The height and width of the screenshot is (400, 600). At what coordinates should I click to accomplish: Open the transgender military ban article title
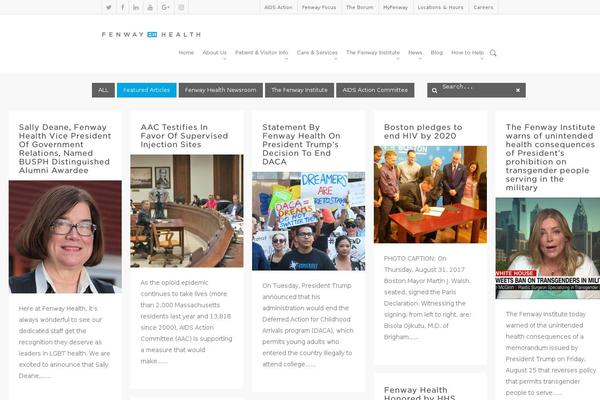pyautogui.click(x=550, y=157)
